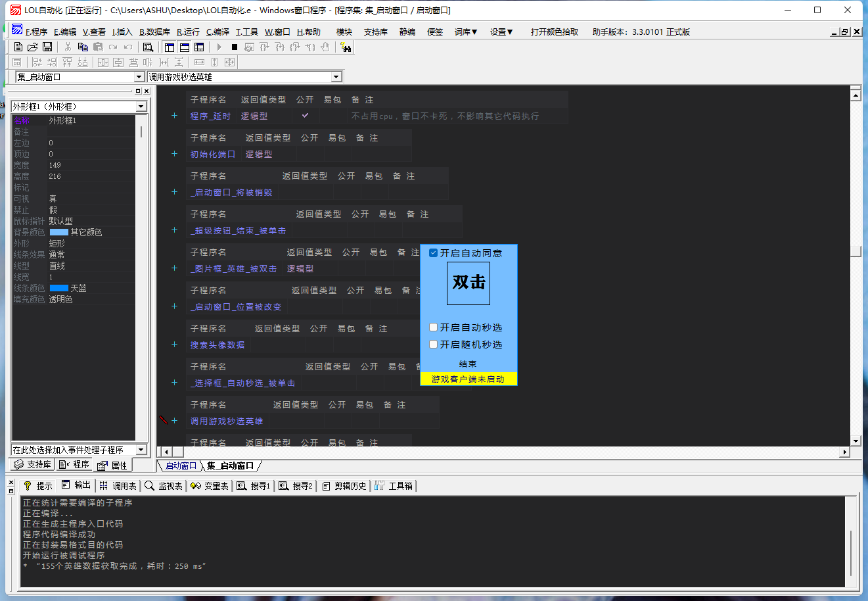Click the Open folder toolbar icon
This screenshot has width=868, height=601.
32,47
